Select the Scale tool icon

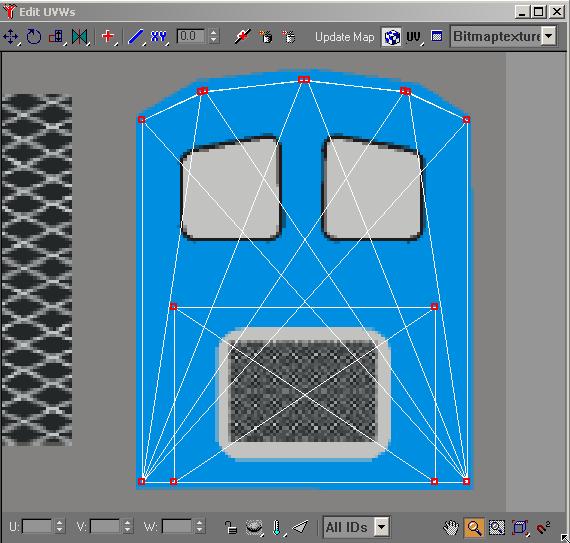56,37
